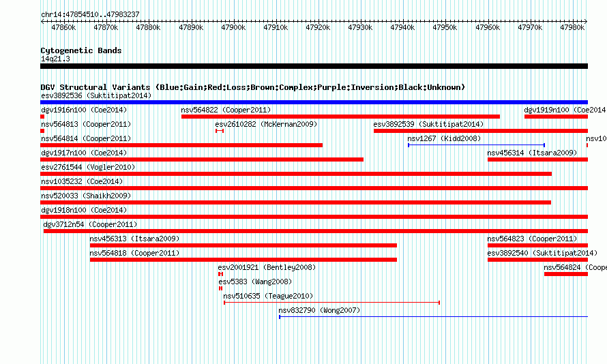Click the nsv564818 (Cooper2011) label
This screenshot has width=607, height=364.
tap(134, 253)
